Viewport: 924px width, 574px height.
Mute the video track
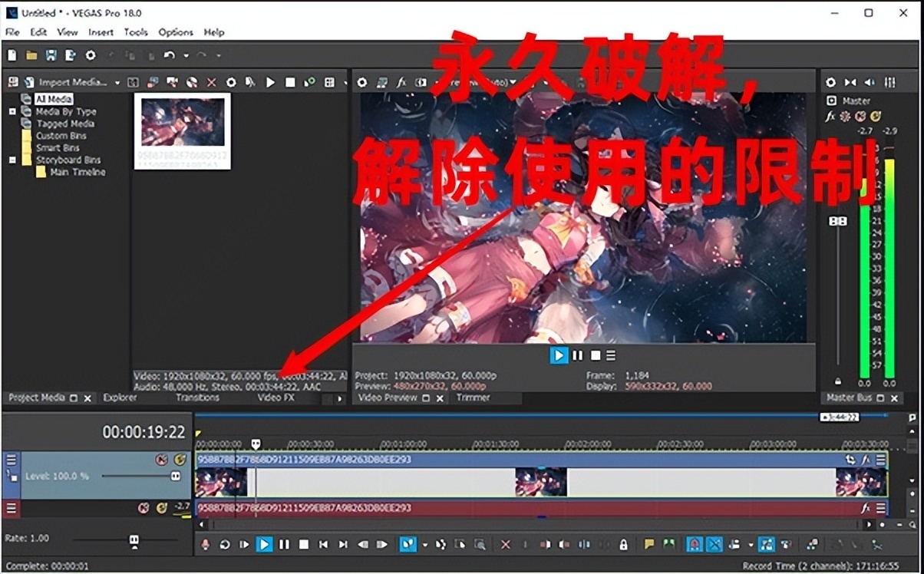pyautogui.click(x=161, y=460)
